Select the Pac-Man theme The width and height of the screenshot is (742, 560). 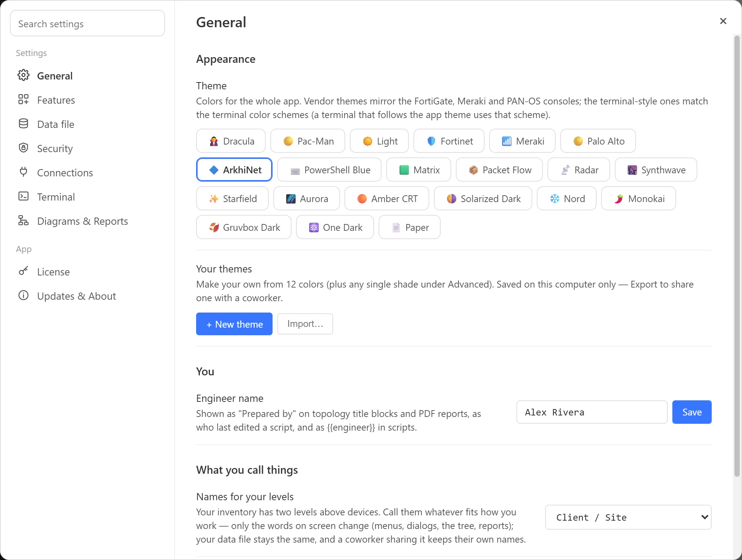[308, 141]
